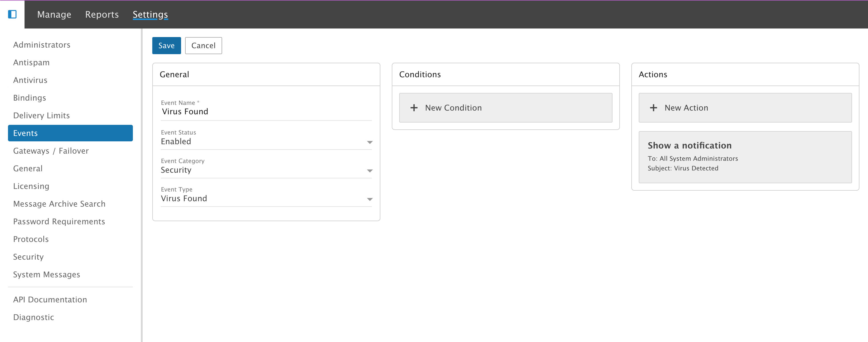Switch to the Settings tab
This screenshot has width=868, height=342.
150,15
